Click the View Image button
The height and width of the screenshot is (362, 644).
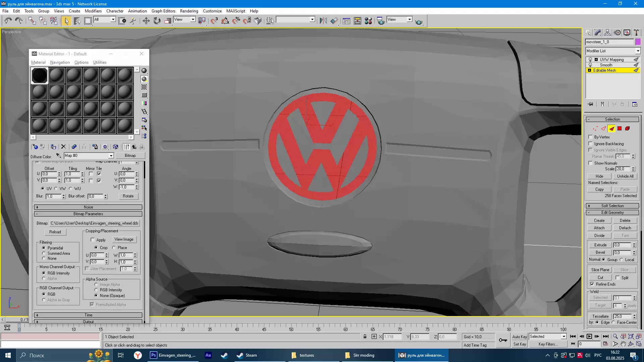click(124, 239)
